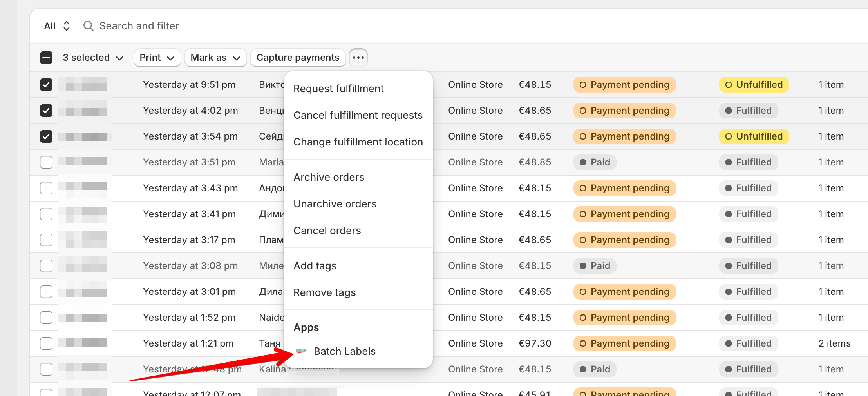Click Capture payments button
The height and width of the screenshot is (396, 868).
point(298,58)
